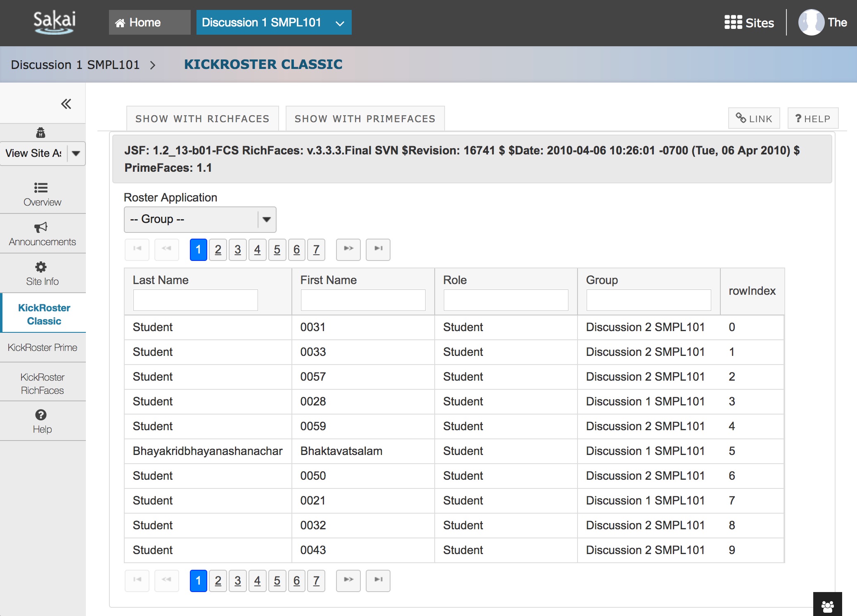The image size is (857, 616).
Task: Go to the next page in the bottom paginator
Action: [348, 580]
